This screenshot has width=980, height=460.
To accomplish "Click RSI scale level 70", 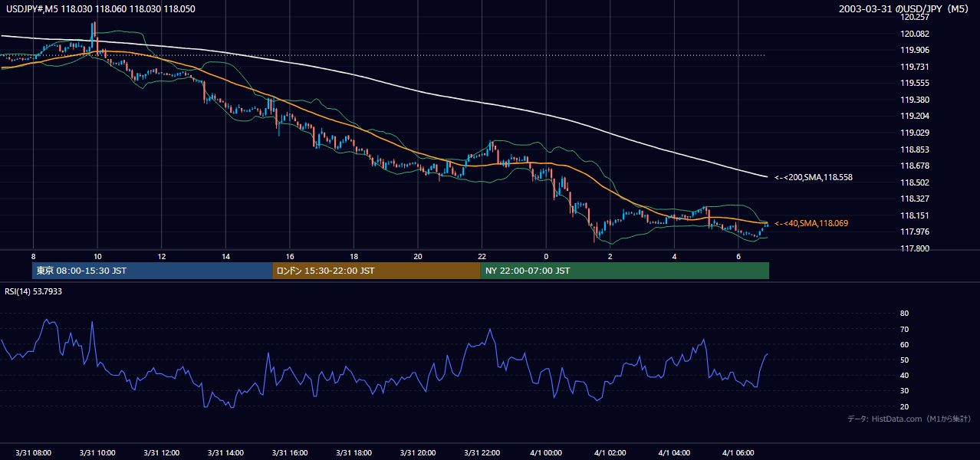I will [x=904, y=329].
